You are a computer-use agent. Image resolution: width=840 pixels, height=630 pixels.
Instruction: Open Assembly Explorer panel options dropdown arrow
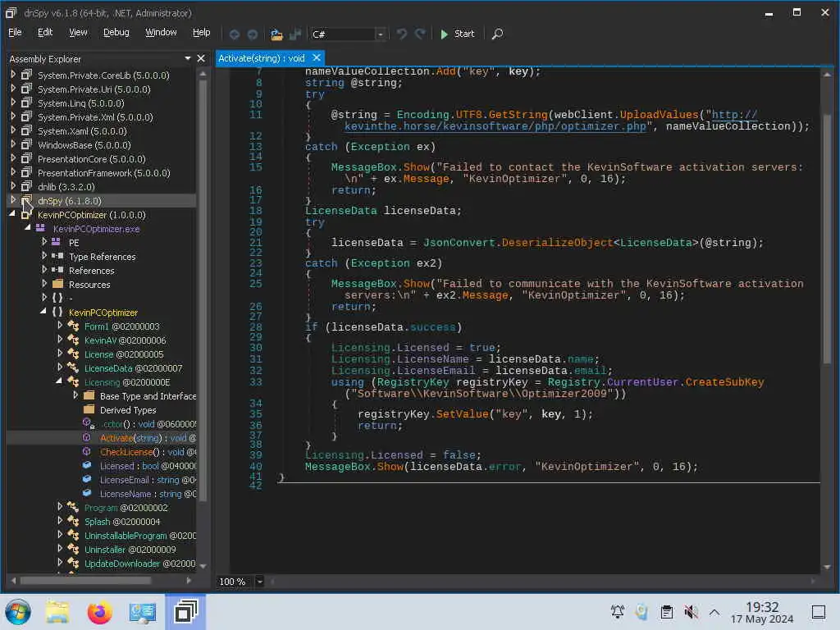tap(188, 58)
